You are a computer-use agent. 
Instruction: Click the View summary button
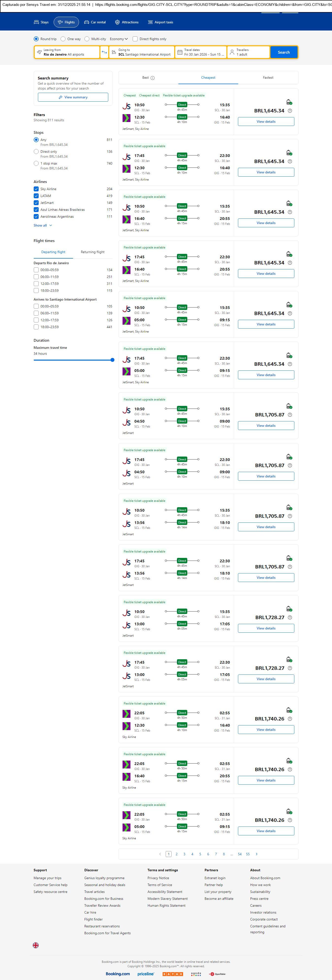73,97
